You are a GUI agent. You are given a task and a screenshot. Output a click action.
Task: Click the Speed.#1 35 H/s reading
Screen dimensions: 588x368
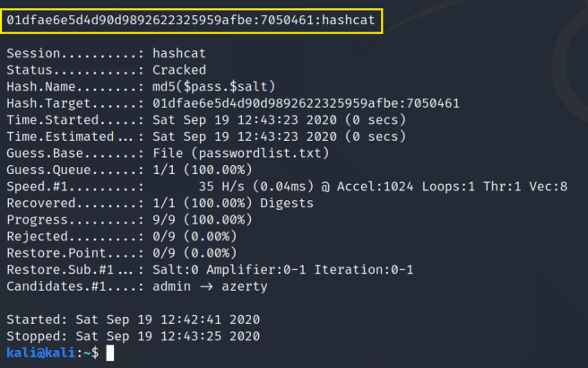pyautogui.click(x=222, y=187)
